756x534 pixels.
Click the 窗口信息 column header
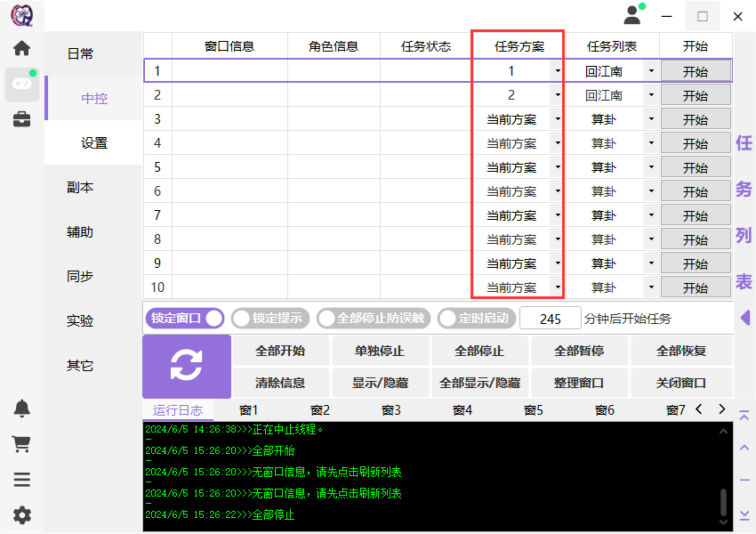(x=229, y=46)
